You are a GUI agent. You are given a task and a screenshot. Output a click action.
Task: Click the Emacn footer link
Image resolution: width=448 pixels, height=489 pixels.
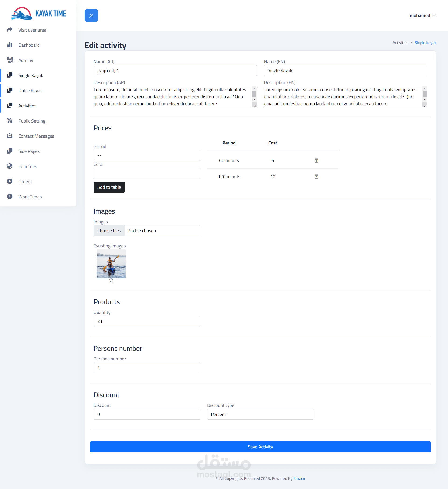299,478
